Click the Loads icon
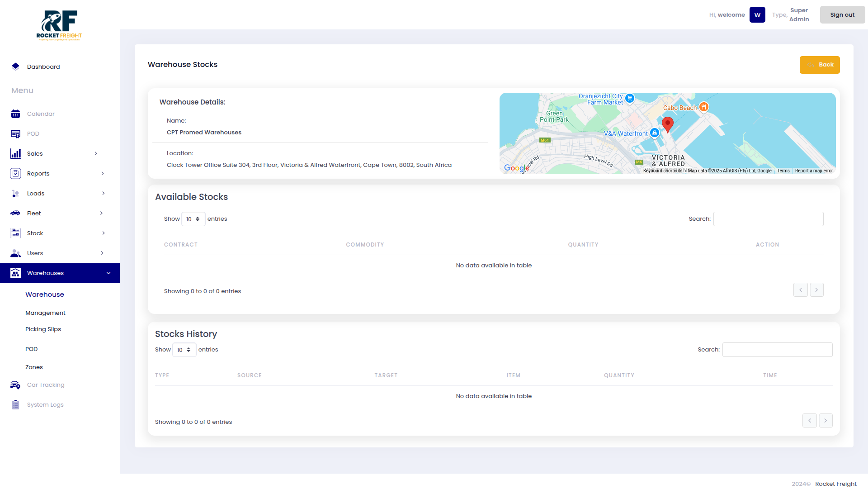 click(x=15, y=193)
